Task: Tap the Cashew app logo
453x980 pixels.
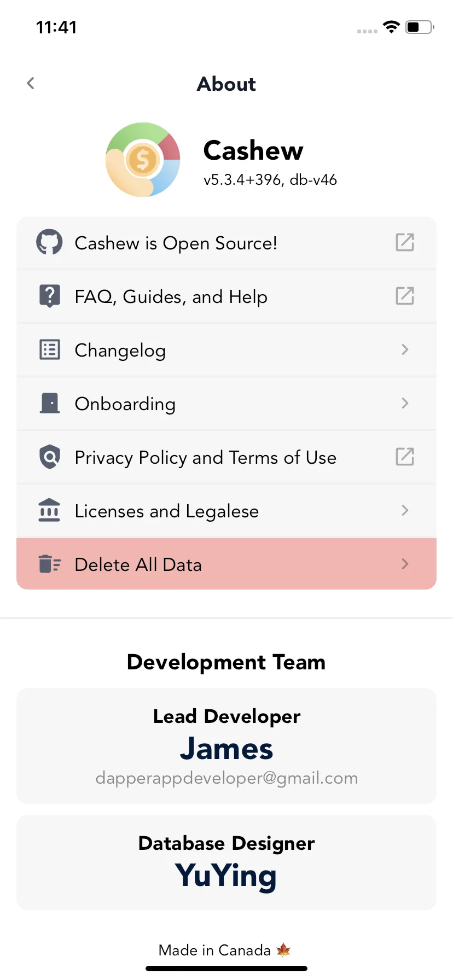Action: point(143,160)
